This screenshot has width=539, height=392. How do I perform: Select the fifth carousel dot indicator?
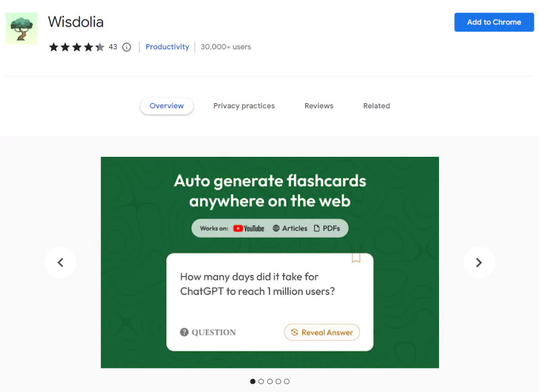click(x=287, y=381)
